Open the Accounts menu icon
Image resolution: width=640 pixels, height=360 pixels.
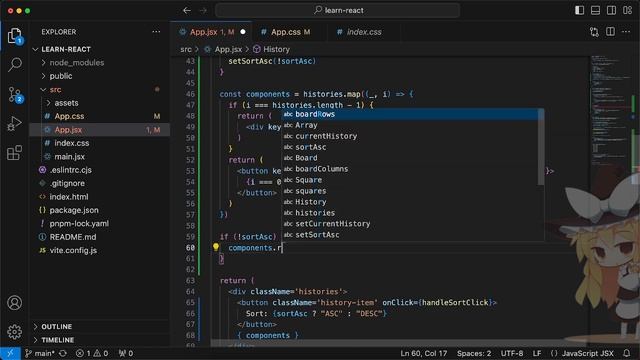tap(15, 303)
